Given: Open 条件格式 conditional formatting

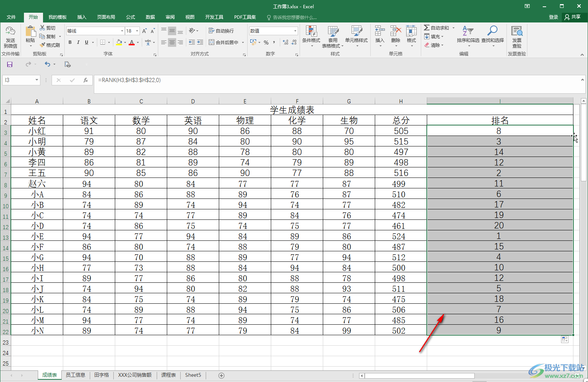Looking at the screenshot, I should coord(311,36).
